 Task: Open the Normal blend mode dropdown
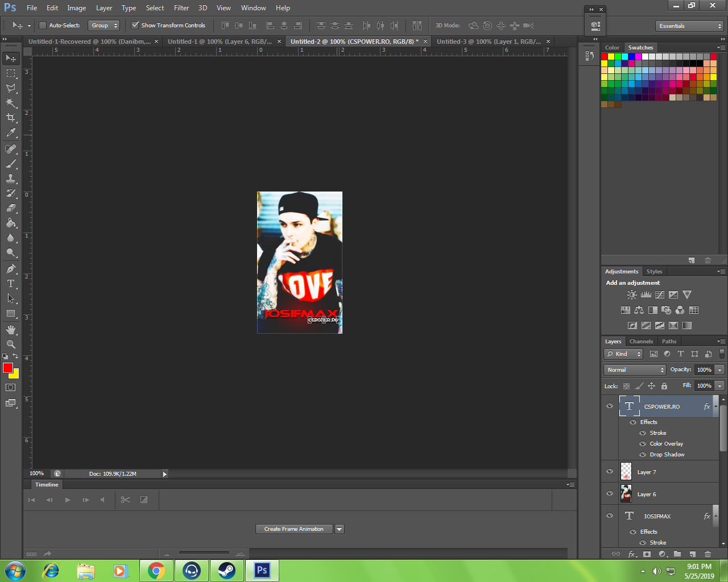click(x=635, y=370)
